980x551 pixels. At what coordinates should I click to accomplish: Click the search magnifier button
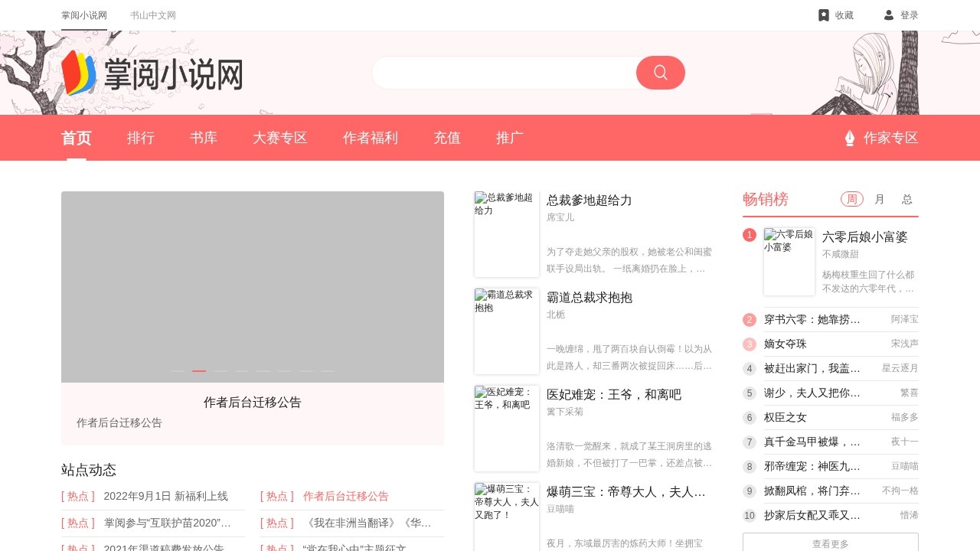coord(661,73)
